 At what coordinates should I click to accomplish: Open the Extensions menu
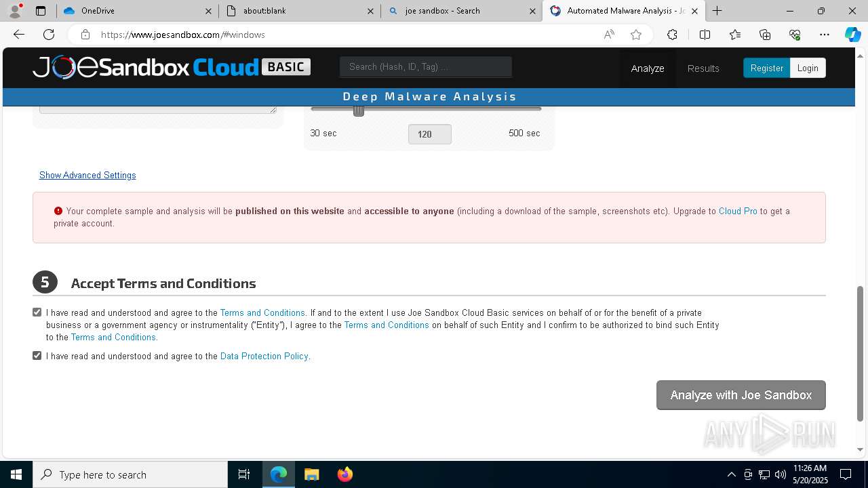pyautogui.click(x=672, y=35)
